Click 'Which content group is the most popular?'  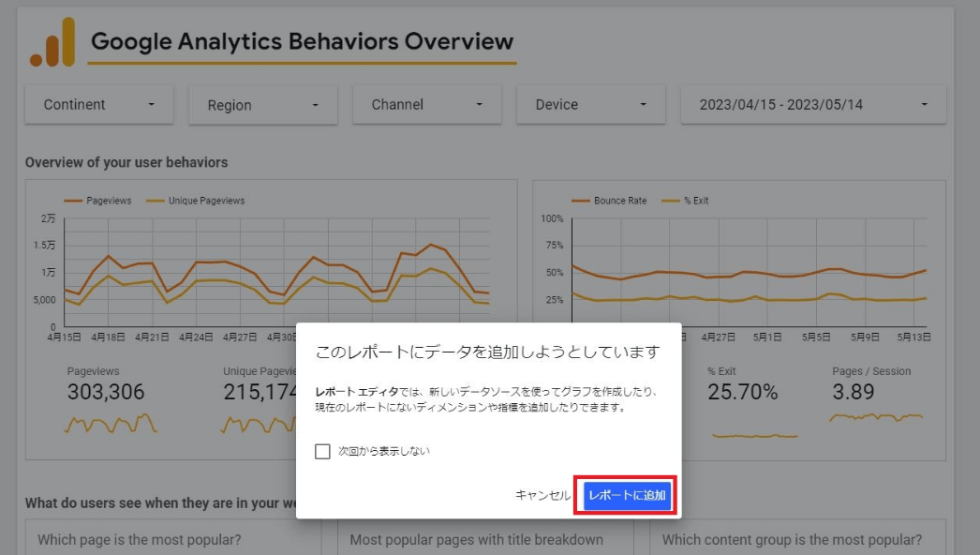click(792, 540)
